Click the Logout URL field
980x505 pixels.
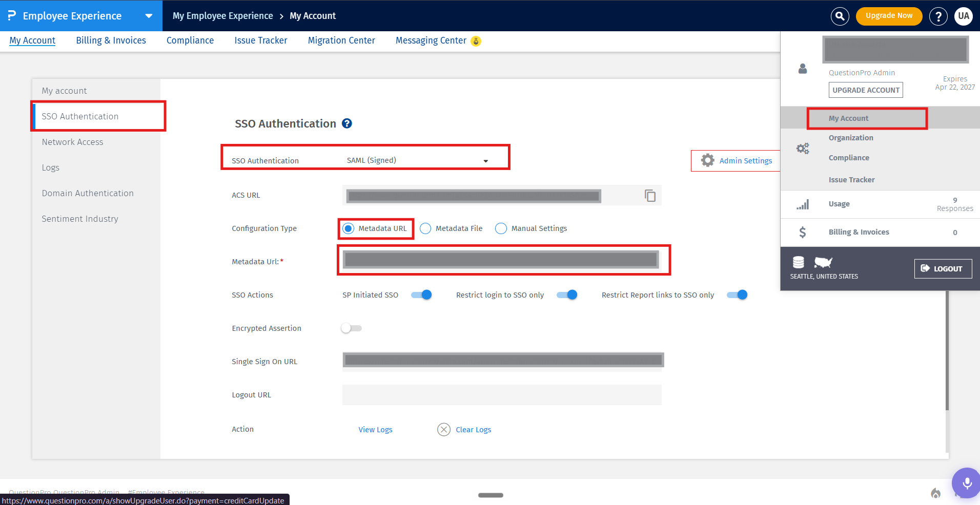(x=502, y=395)
